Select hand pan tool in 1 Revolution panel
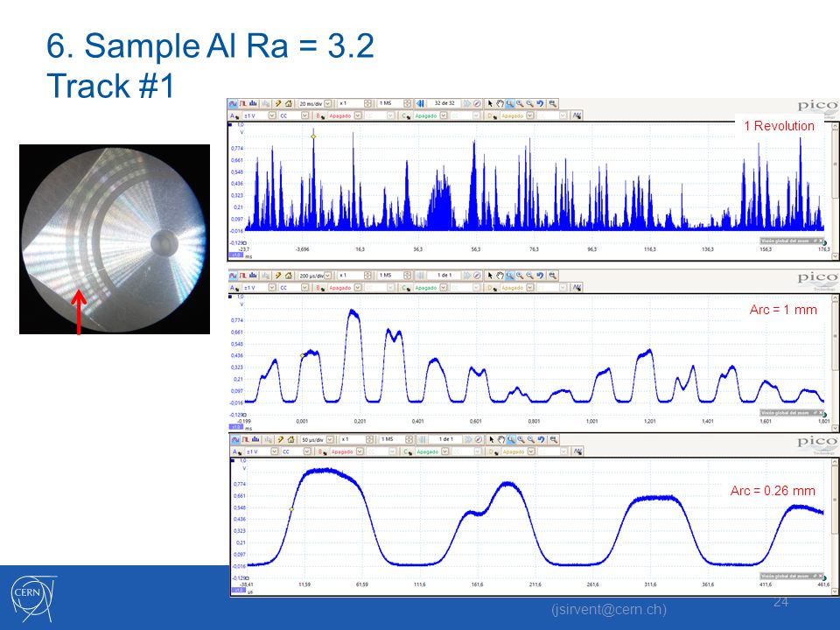Viewport: 840px width, 630px height. click(x=500, y=103)
